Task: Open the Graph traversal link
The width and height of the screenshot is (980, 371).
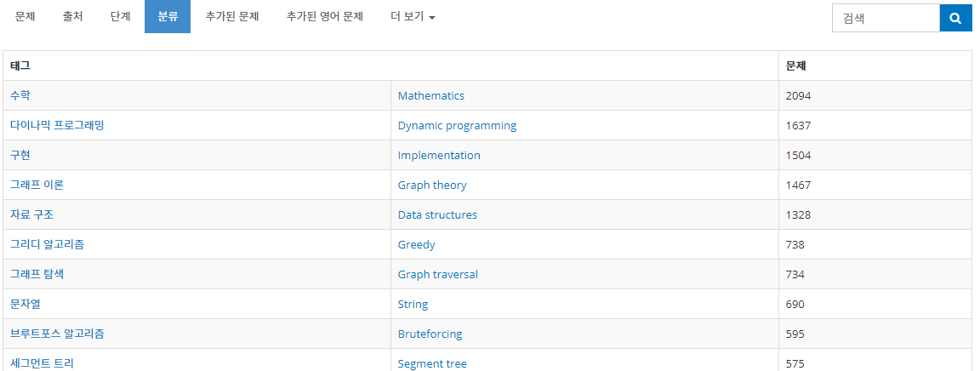Action: tap(437, 274)
